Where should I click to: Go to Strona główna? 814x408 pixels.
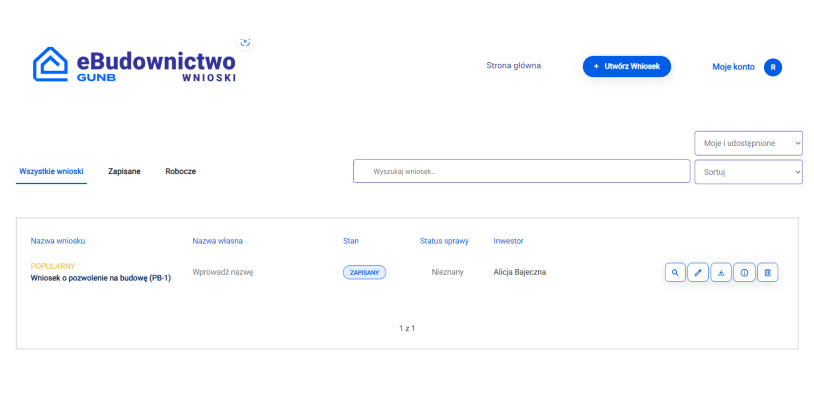513,66
